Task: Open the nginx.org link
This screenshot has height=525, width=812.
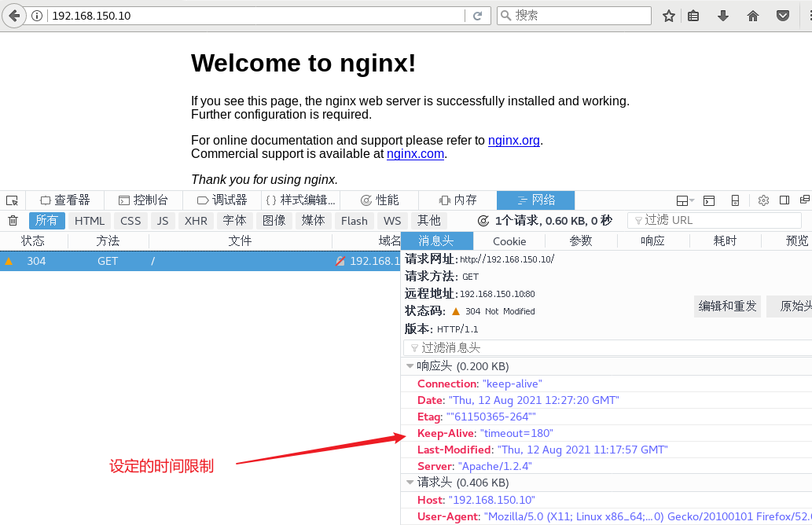Action: (514, 141)
